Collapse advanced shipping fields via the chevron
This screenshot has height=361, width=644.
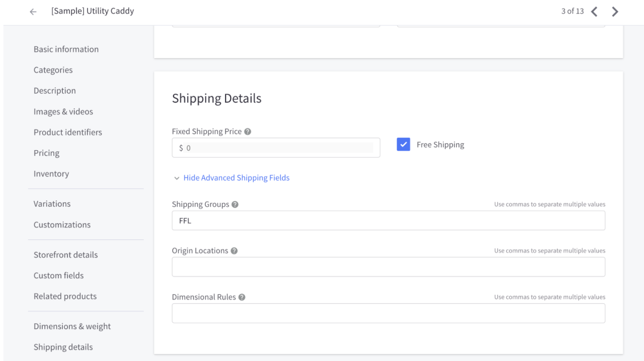tap(176, 178)
